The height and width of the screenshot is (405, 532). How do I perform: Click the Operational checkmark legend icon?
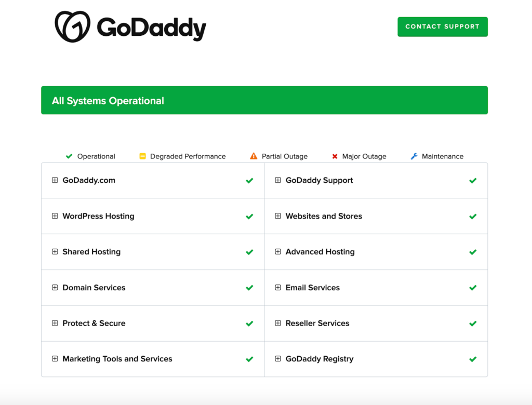(69, 156)
